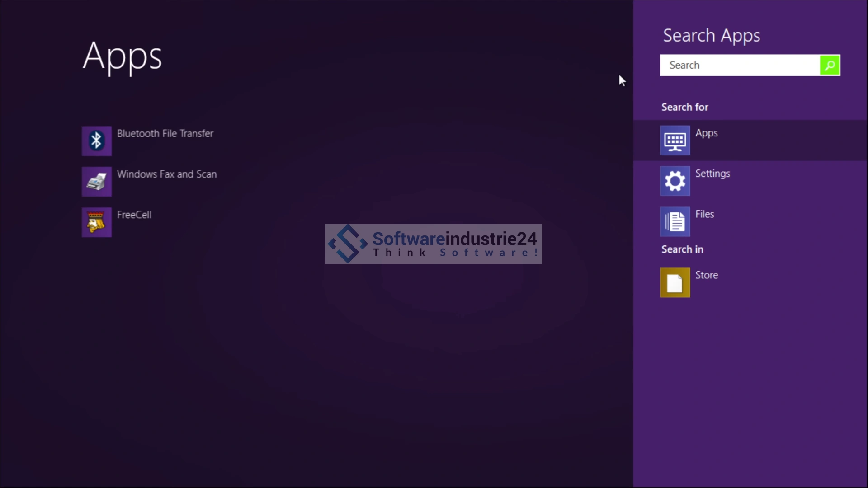
Task: Click the yellow Store icon
Action: [x=675, y=283]
